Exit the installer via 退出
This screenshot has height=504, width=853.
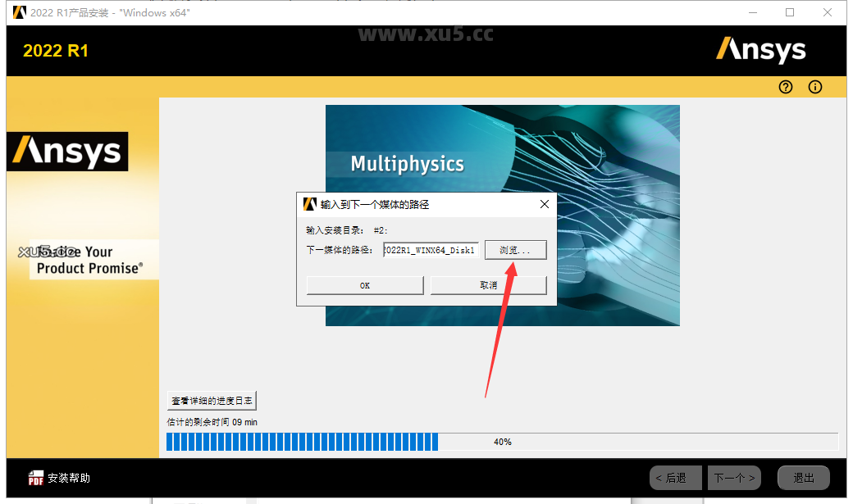point(803,477)
